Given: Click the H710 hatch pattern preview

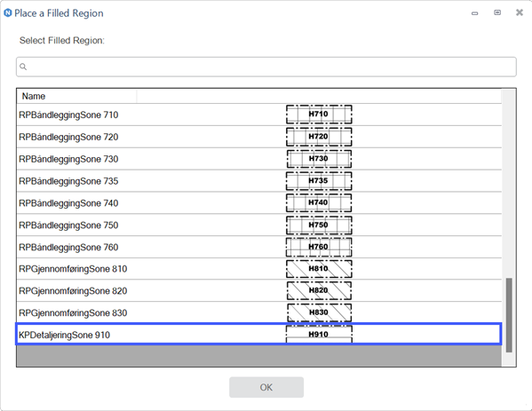Looking at the screenshot, I should (x=319, y=115).
